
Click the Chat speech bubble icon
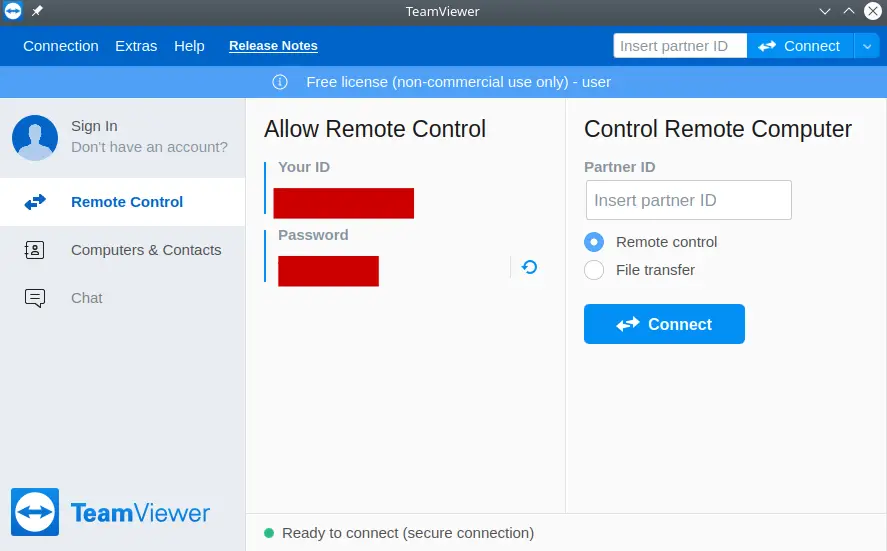click(35, 298)
